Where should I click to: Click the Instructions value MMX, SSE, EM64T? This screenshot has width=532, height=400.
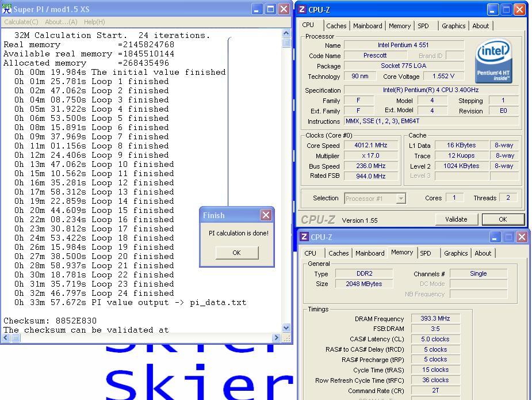coord(431,121)
